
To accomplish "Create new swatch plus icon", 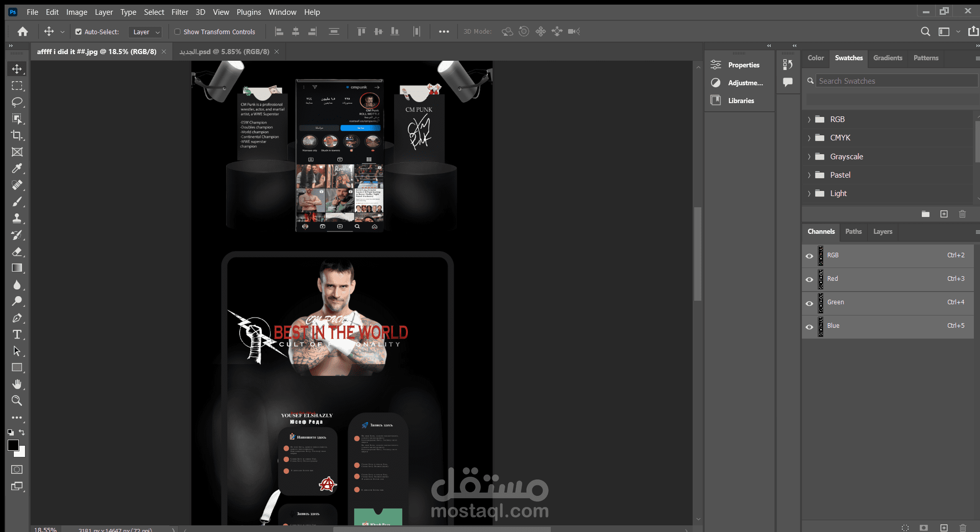I will tap(944, 214).
